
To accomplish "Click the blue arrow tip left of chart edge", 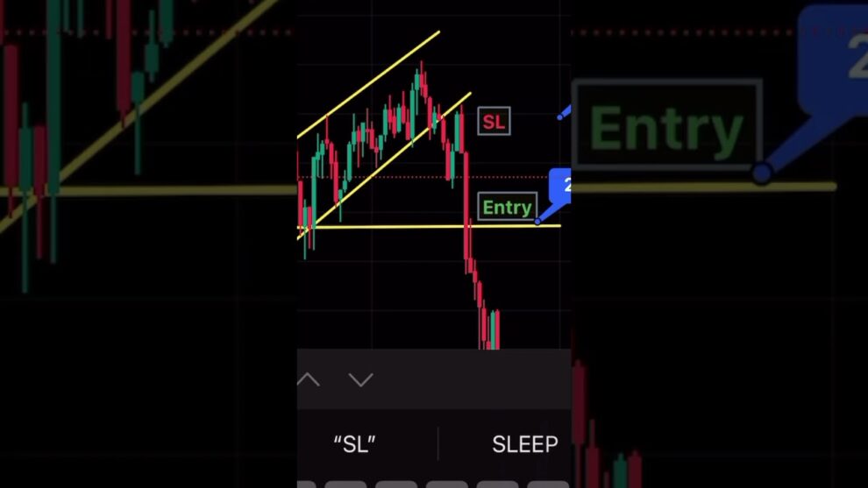I will pos(563,113).
